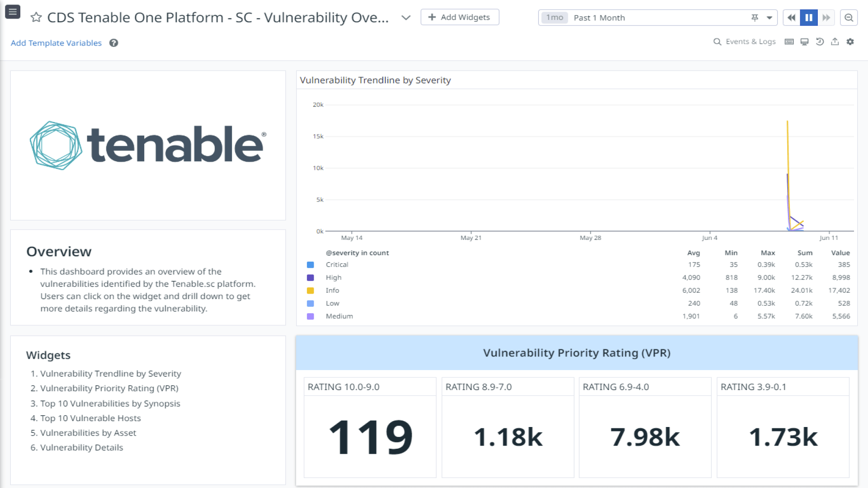Open the hamburger menu icon

13,12
